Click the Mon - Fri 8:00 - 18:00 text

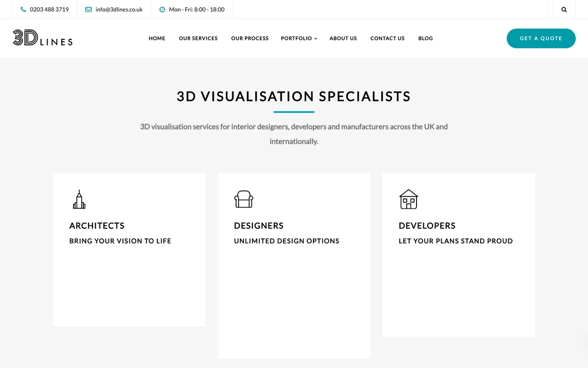click(x=196, y=9)
